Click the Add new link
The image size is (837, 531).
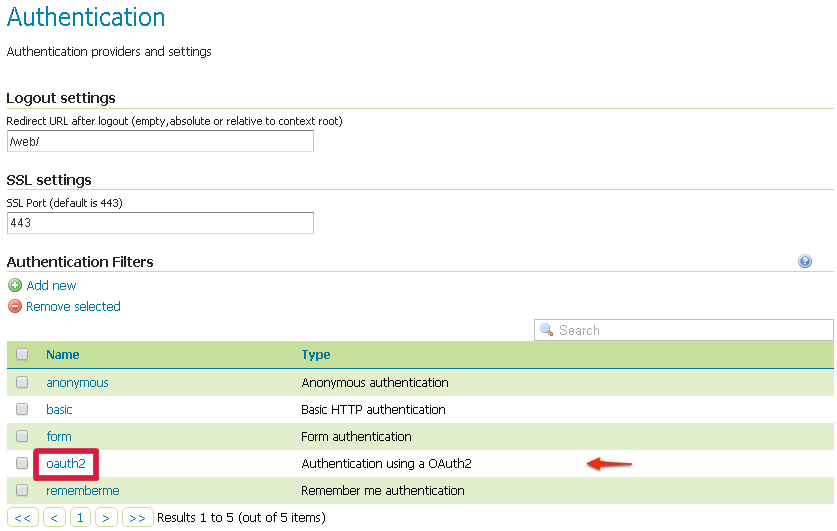click(51, 285)
